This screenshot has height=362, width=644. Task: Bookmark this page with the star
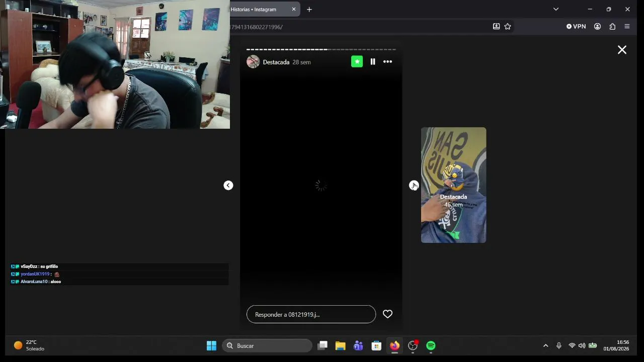pyautogui.click(x=508, y=27)
